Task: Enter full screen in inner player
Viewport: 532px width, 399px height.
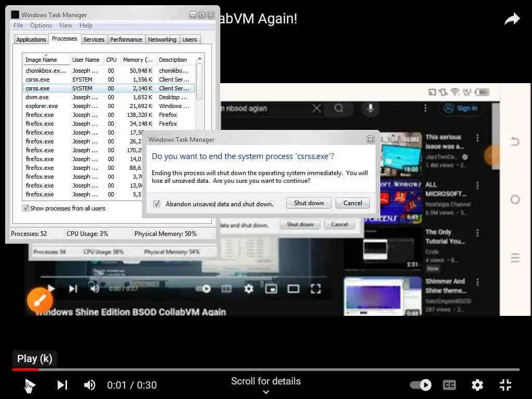Action: (x=315, y=289)
